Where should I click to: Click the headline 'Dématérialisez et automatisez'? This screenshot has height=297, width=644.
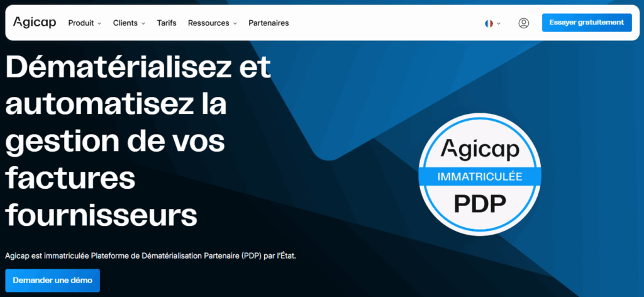click(x=138, y=86)
